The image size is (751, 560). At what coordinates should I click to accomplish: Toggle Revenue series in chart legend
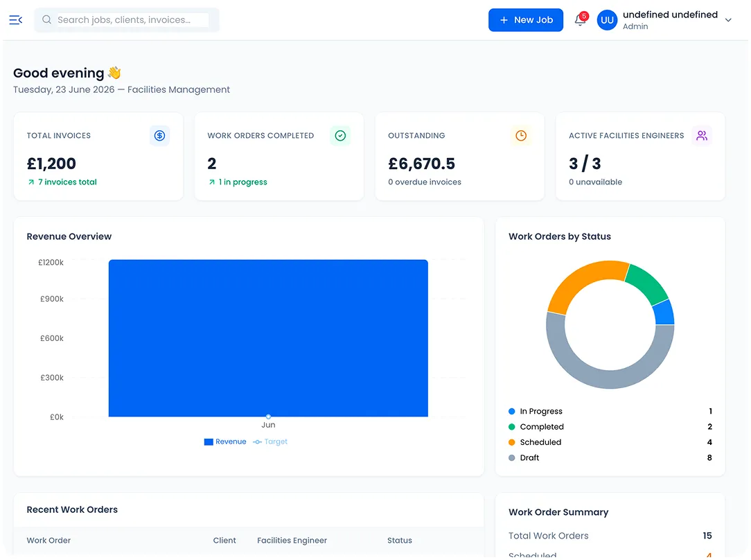(225, 441)
